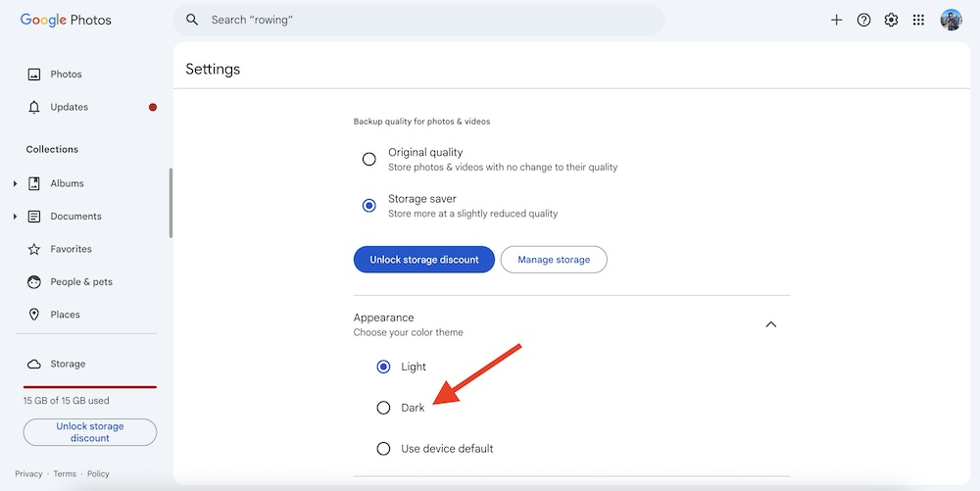Collapse the Appearance section chevron
This screenshot has width=980, height=491.
pyautogui.click(x=770, y=324)
